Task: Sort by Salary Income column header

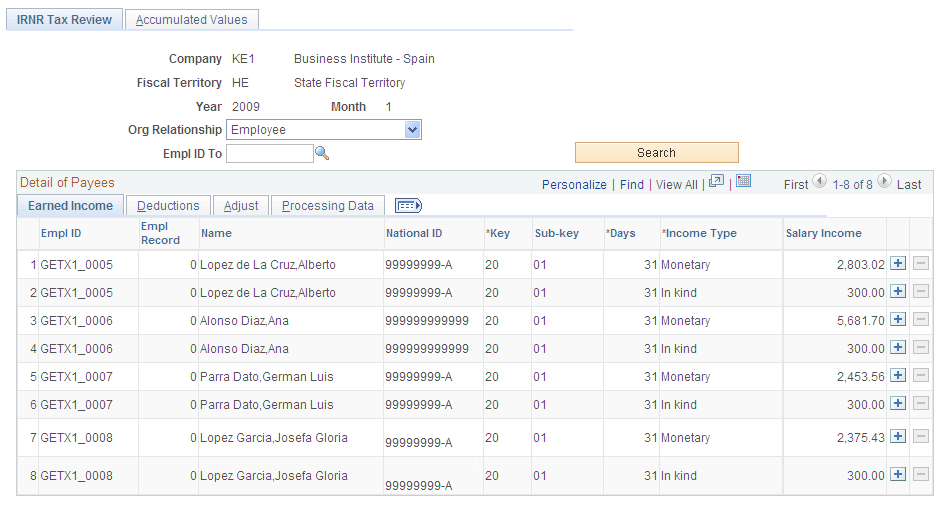Action: point(824,234)
